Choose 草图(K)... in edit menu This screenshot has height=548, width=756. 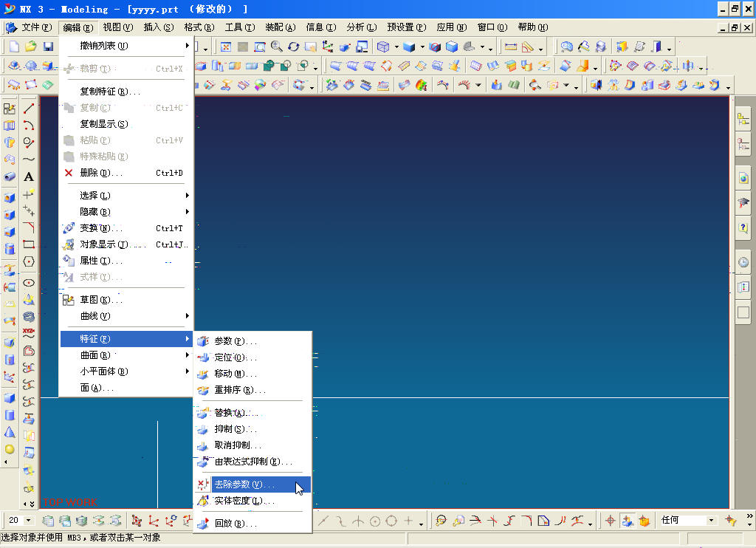pyautogui.click(x=126, y=300)
